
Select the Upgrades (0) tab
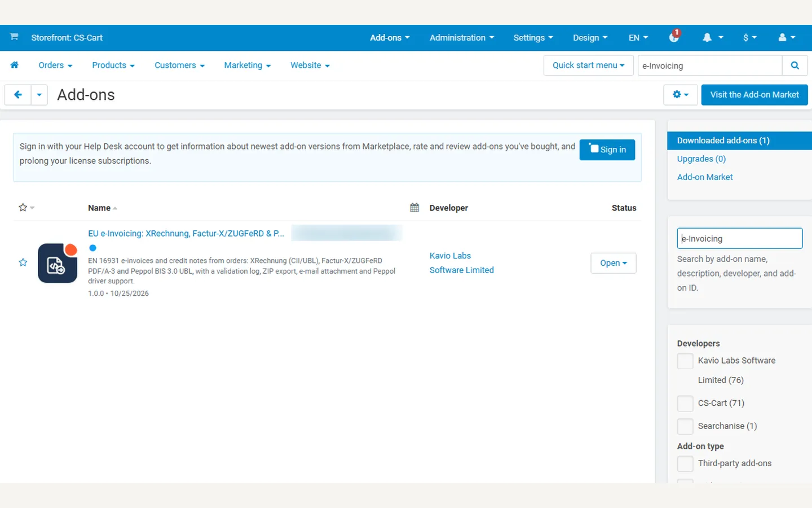pos(701,159)
